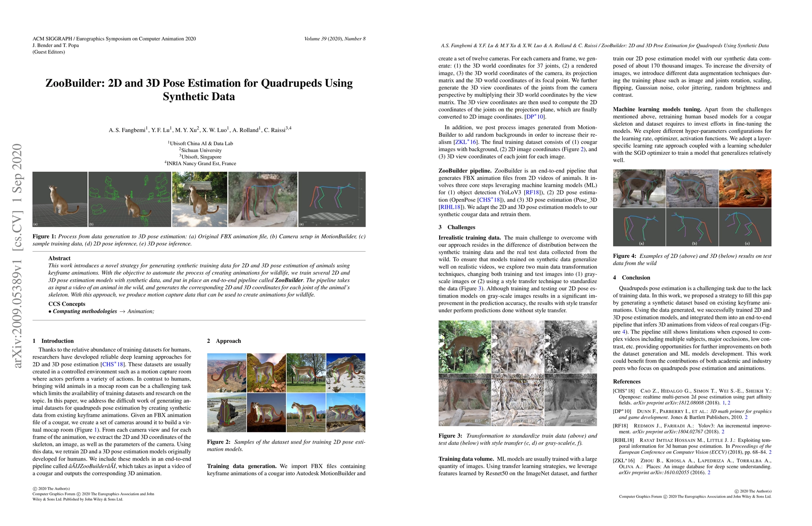Click the top-left forest cougar image in Figure 3
The height and width of the screenshot is (526, 812).
[x=464, y=346]
